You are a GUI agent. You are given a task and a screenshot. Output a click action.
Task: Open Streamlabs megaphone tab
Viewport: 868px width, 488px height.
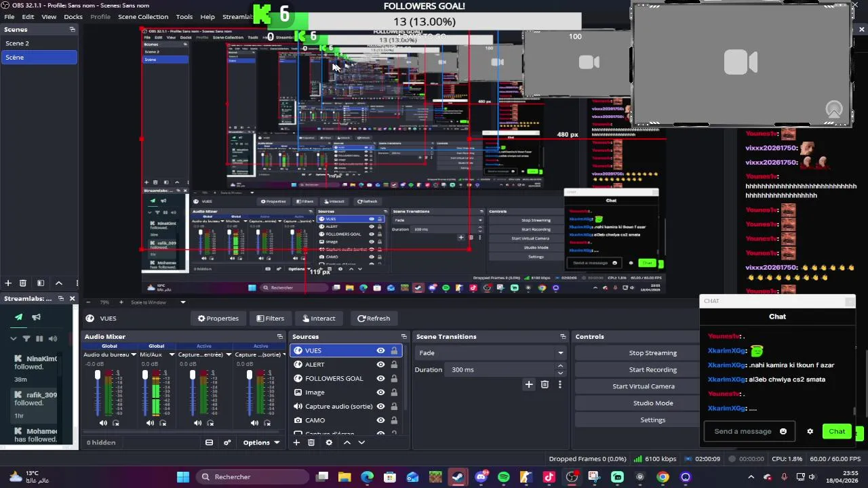pos(37,317)
